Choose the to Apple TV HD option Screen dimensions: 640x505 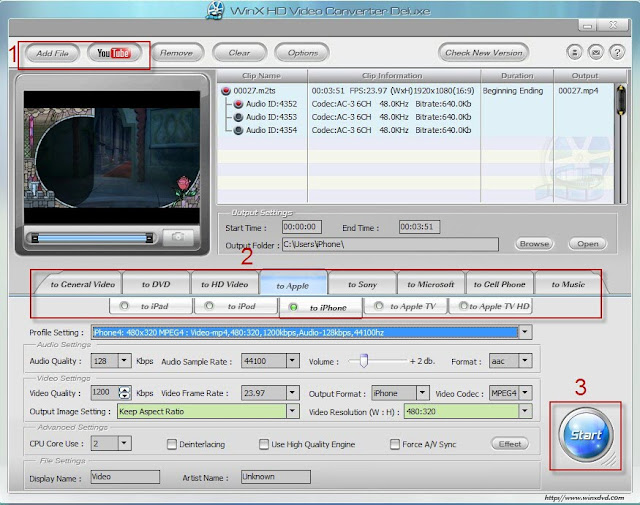point(463,306)
